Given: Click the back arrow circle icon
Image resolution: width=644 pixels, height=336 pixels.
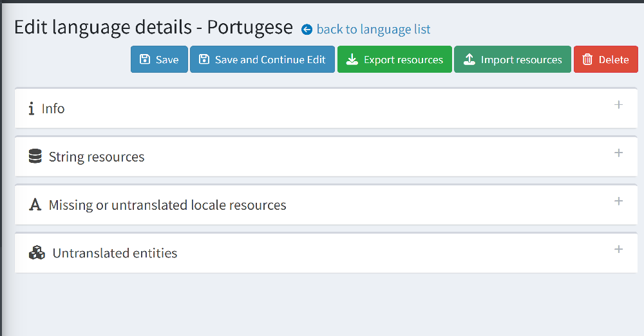Looking at the screenshot, I should tap(307, 30).
